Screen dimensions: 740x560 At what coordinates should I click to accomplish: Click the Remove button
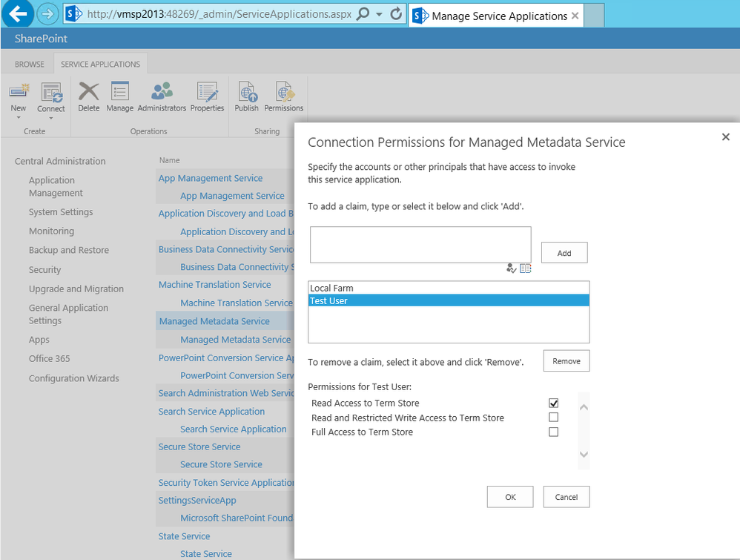click(x=566, y=360)
